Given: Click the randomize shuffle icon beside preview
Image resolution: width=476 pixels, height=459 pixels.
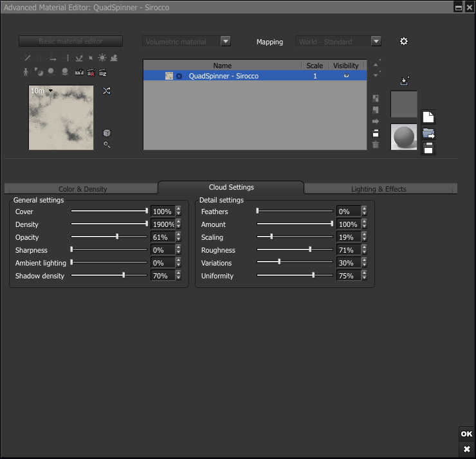Looking at the screenshot, I should click(x=107, y=91).
